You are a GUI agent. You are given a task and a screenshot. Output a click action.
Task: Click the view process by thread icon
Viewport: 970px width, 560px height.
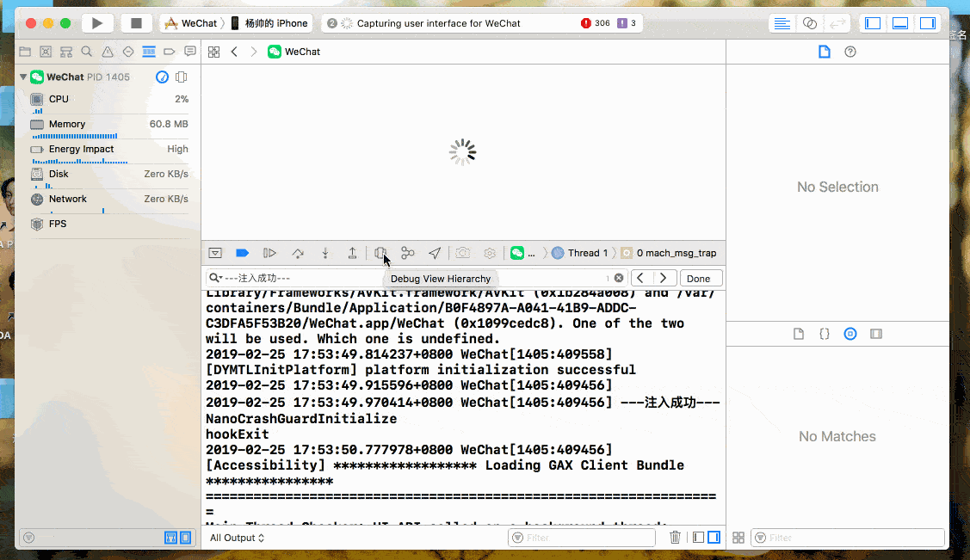click(x=182, y=77)
